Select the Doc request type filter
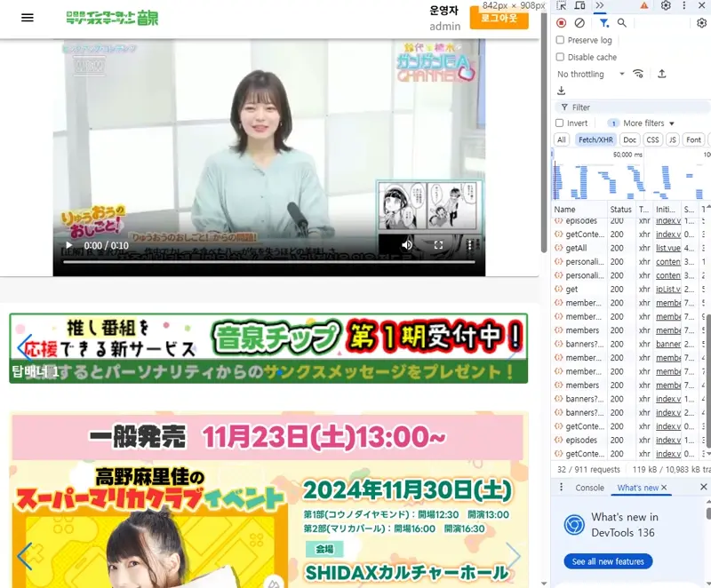 (x=629, y=139)
